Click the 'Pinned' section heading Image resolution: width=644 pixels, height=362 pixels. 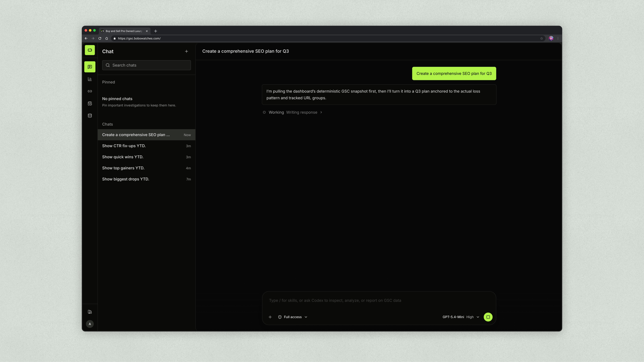[109, 82]
